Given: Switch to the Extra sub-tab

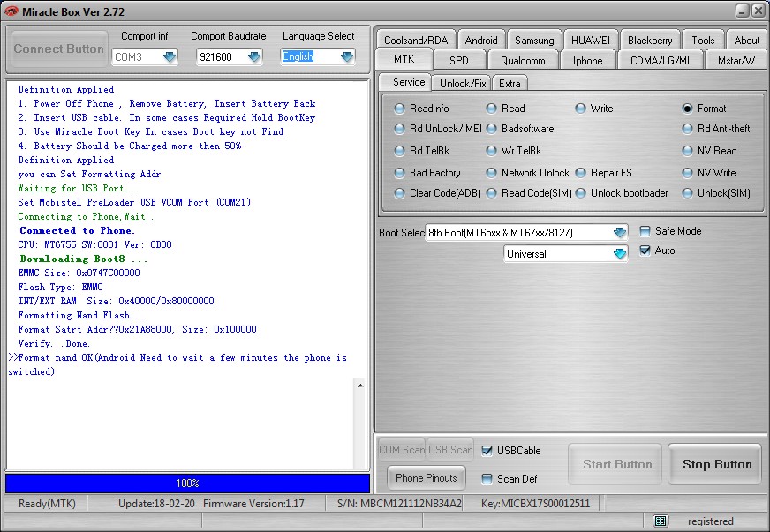Looking at the screenshot, I should [510, 84].
